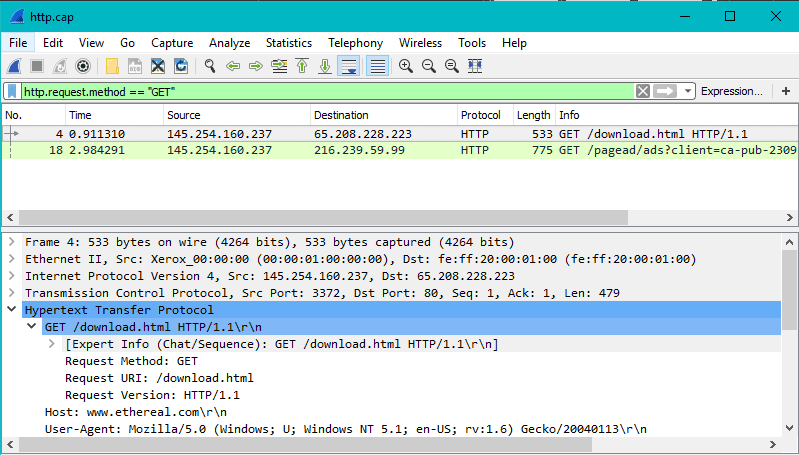Open recent display filters dropdown arrow
This screenshot has height=455, width=799.
[687, 91]
